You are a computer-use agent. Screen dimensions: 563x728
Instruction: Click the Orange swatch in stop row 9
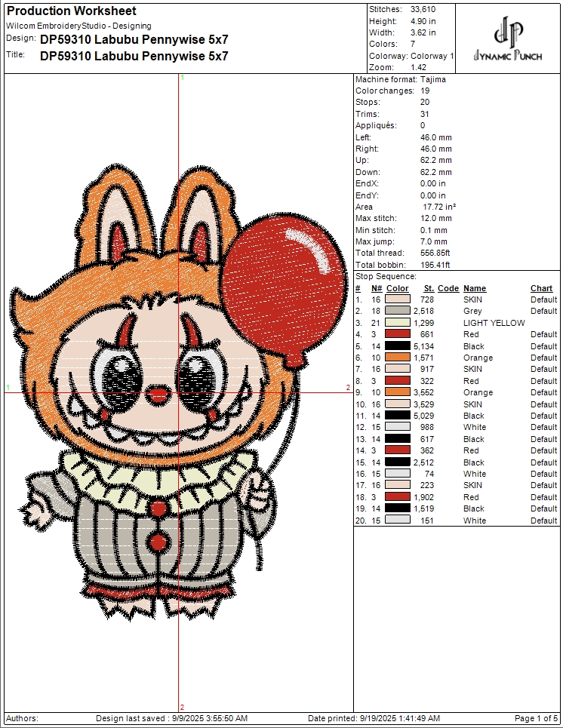click(398, 392)
